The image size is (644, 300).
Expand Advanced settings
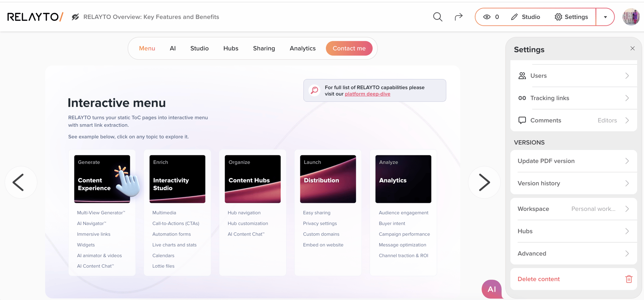click(x=574, y=253)
